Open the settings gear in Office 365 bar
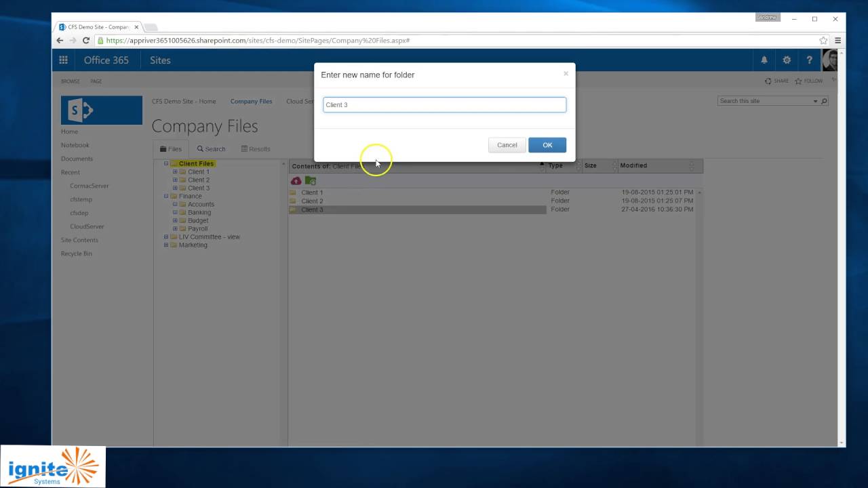The width and height of the screenshot is (868, 488). [x=787, y=60]
